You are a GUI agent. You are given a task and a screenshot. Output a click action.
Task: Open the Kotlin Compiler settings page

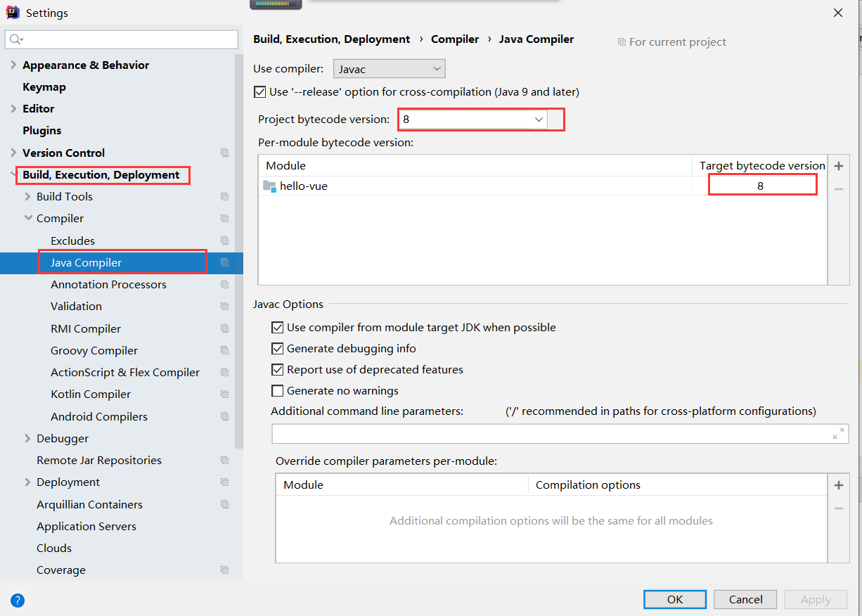click(x=91, y=394)
